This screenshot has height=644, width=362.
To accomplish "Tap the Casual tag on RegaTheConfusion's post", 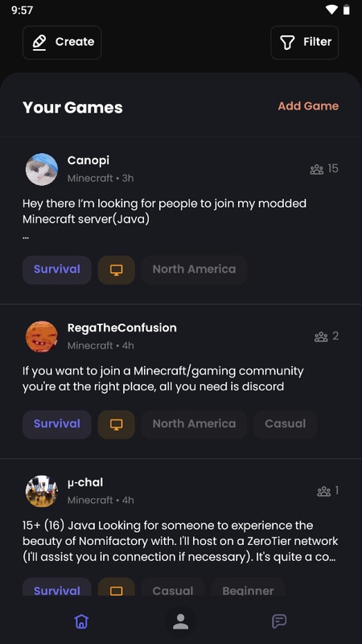I will [286, 424].
